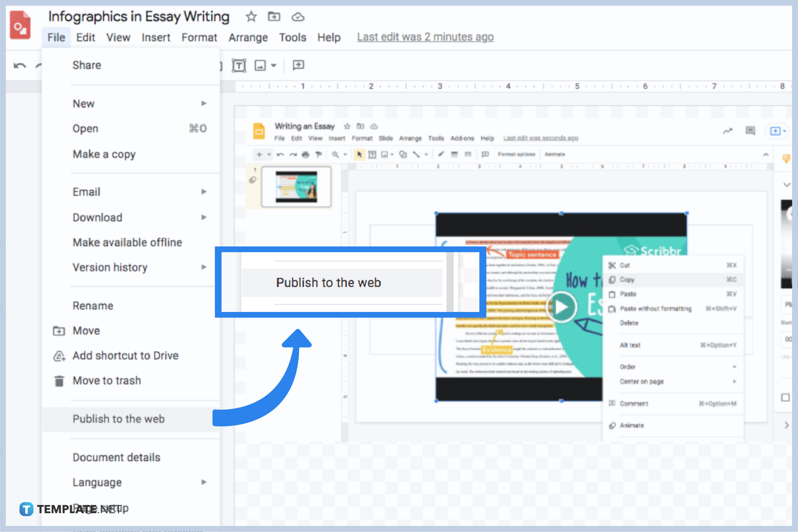Expand the Language submenu
This screenshot has width=798, height=532.
(204, 482)
